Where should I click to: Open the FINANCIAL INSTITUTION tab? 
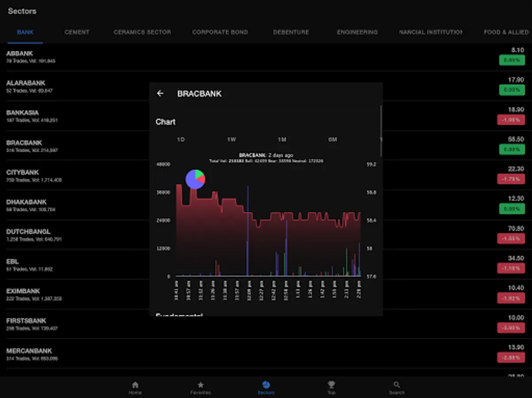[431, 32]
